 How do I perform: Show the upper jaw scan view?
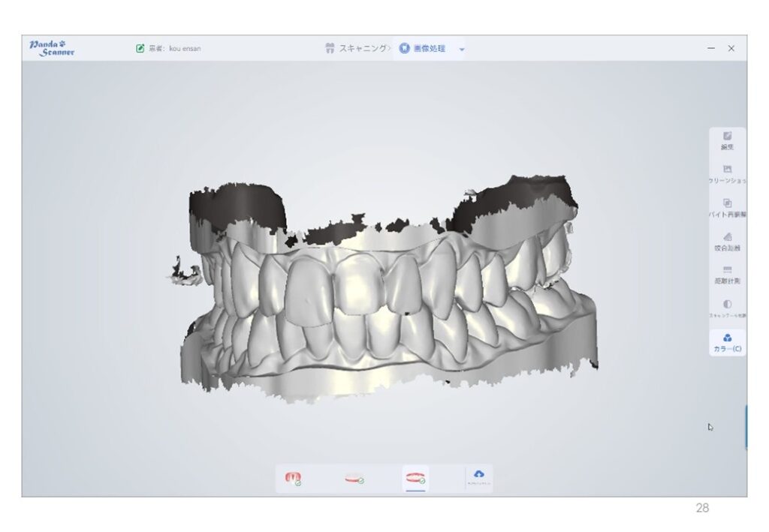[293, 478]
